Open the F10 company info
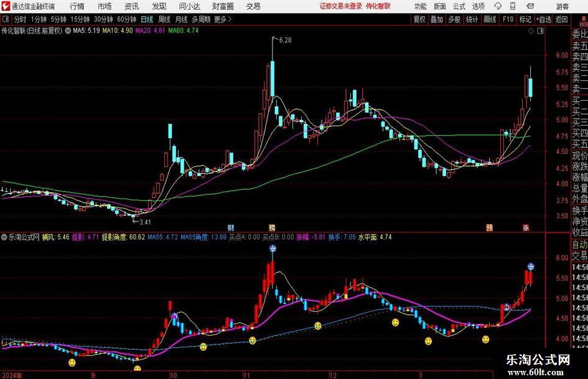Screen dimensions: 588x379 click(508, 19)
